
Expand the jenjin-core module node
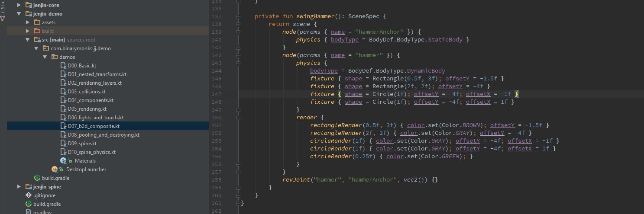click(x=19, y=5)
